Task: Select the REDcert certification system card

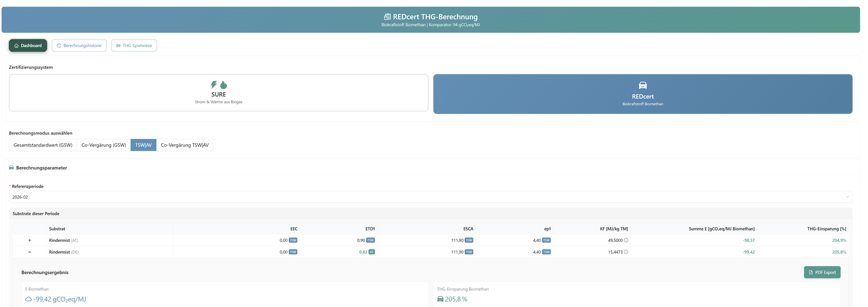Action: 643,94
